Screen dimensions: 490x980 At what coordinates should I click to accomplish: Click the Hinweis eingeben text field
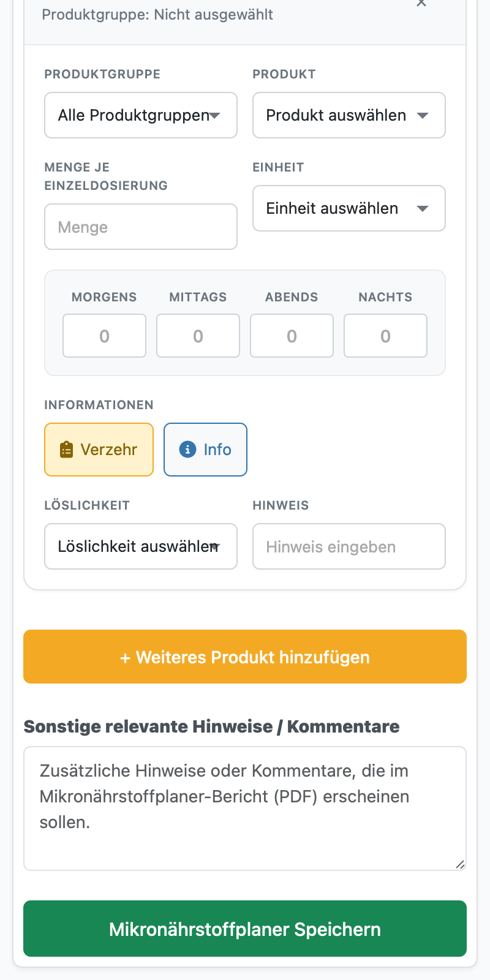(x=349, y=546)
